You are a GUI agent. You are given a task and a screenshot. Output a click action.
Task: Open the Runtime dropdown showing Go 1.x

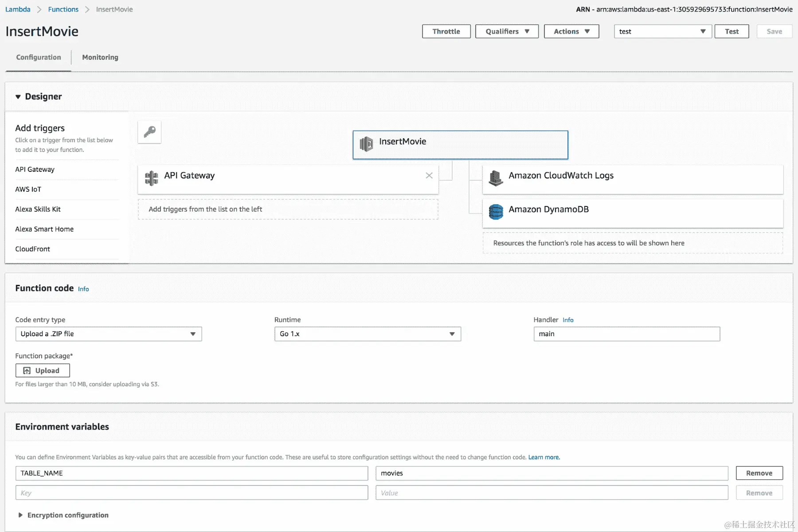click(x=368, y=334)
